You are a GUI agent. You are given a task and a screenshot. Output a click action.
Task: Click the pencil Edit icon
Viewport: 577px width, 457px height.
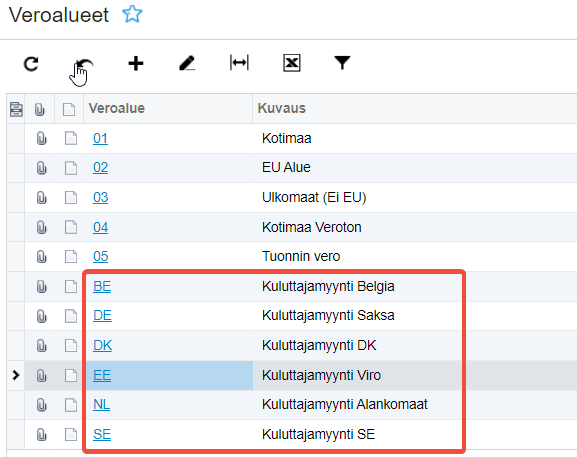pyautogui.click(x=187, y=63)
